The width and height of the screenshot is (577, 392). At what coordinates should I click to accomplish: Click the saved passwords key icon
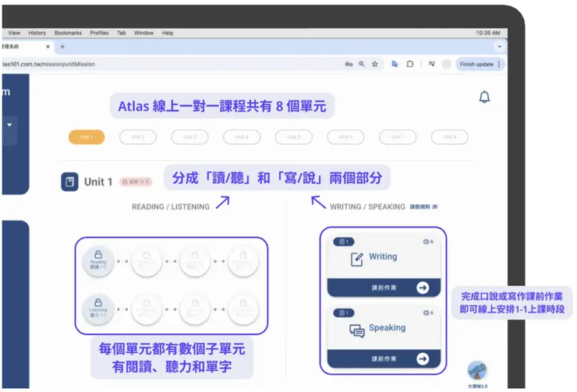[x=349, y=65]
